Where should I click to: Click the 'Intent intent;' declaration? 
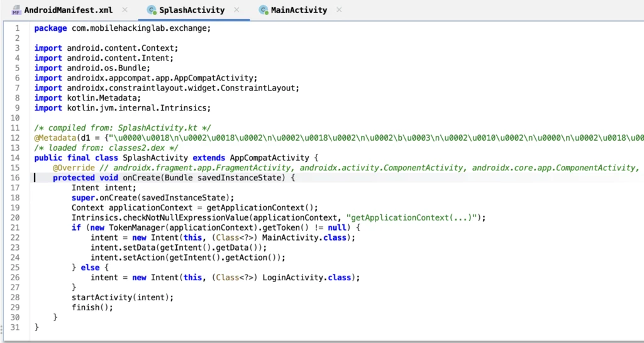[x=104, y=188]
